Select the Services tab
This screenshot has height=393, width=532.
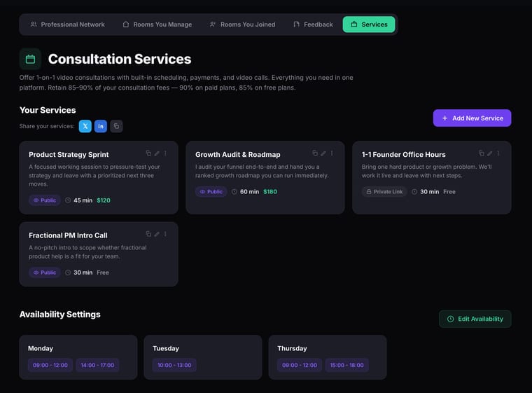pyautogui.click(x=369, y=25)
